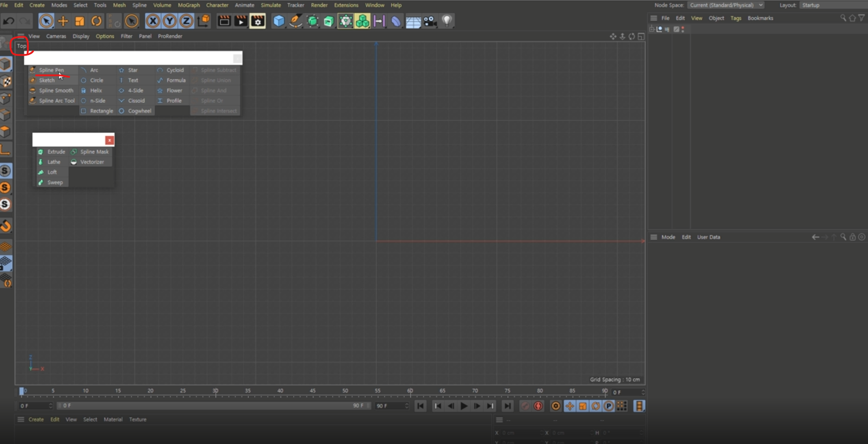Open the Layout Startup dropdown
This screenshot has width=868, height=444.
834,5
